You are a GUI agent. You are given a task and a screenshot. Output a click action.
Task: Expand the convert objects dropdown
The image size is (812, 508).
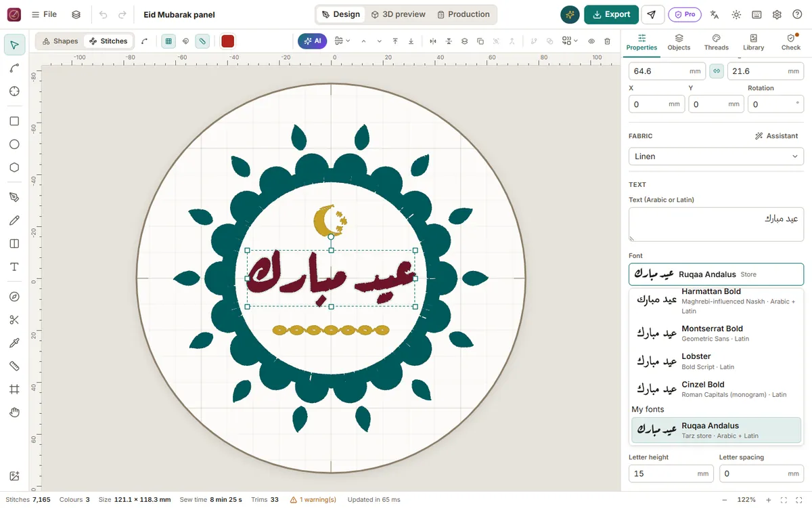pyautogui.click(x=570, y=41)
